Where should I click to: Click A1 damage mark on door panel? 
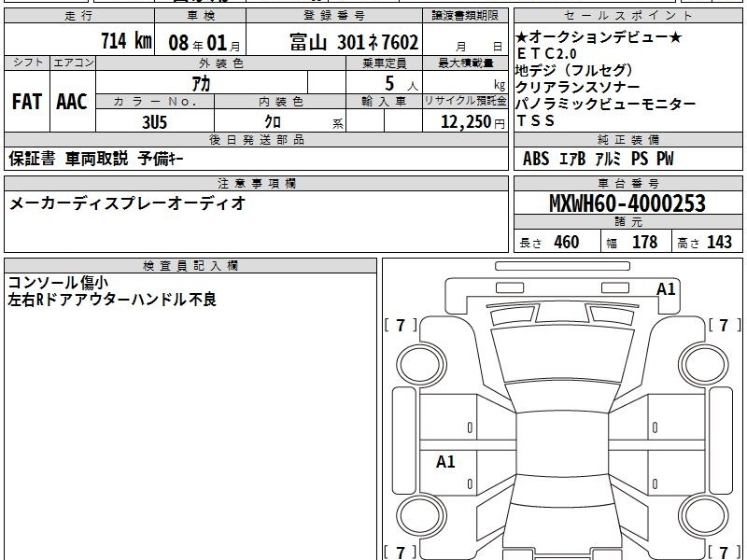445,461
